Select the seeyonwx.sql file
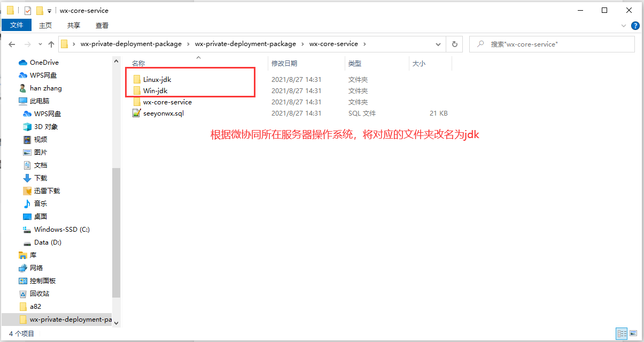644x342 pixels. (163, 113)
